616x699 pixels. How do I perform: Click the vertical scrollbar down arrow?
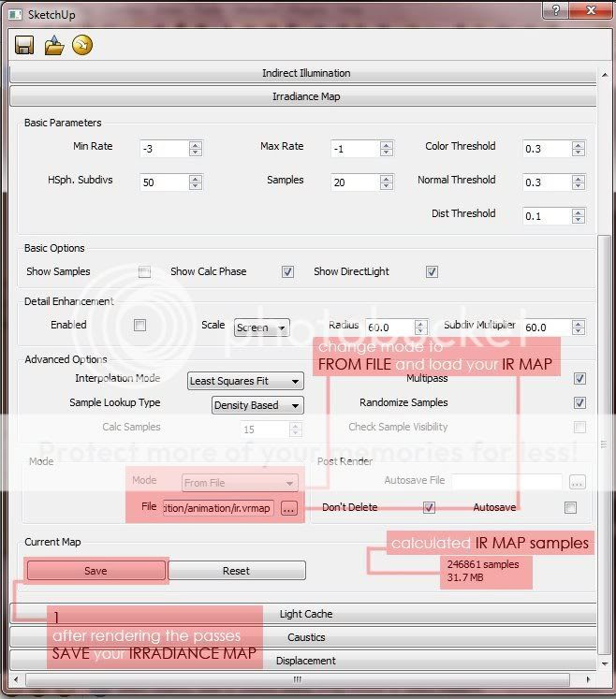click(x=605, y=663)
